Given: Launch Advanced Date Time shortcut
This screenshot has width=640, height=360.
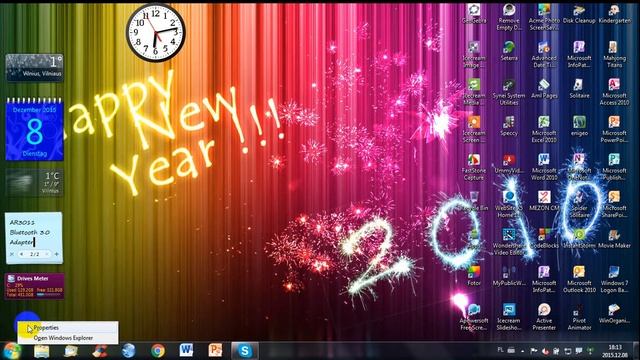Looking at the screenshot, I should coord(544,54).
